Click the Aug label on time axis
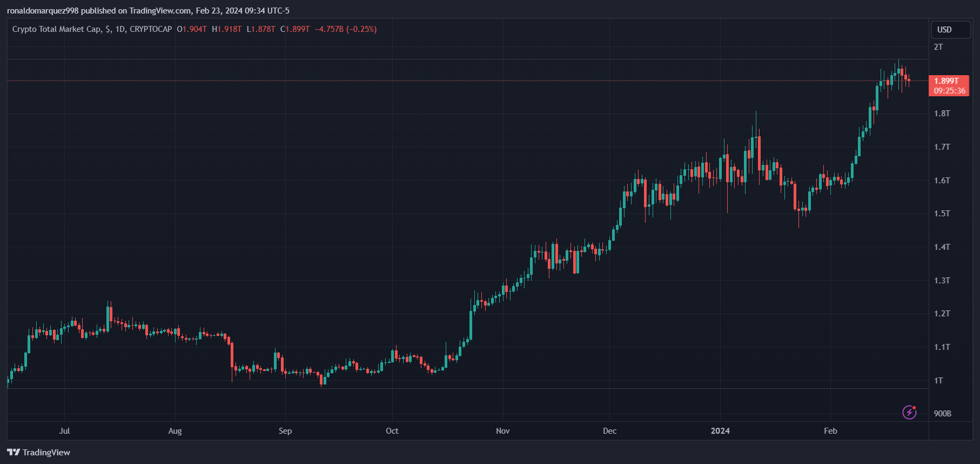This screenshot has height=464, width=980. [175, 431]
